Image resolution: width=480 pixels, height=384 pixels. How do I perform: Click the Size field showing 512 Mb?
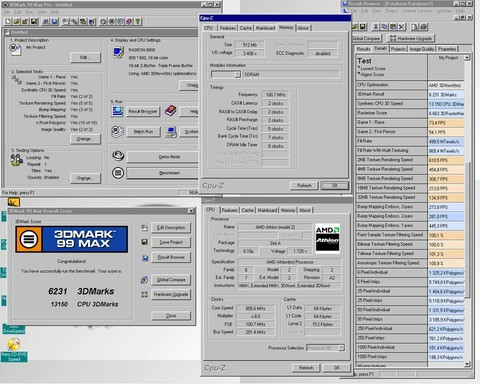[x=249, y=45]
